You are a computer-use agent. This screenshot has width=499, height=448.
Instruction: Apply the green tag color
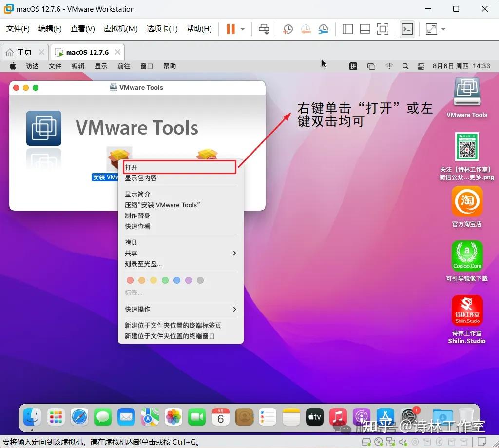pyautogui.click(x=165, y=280)
